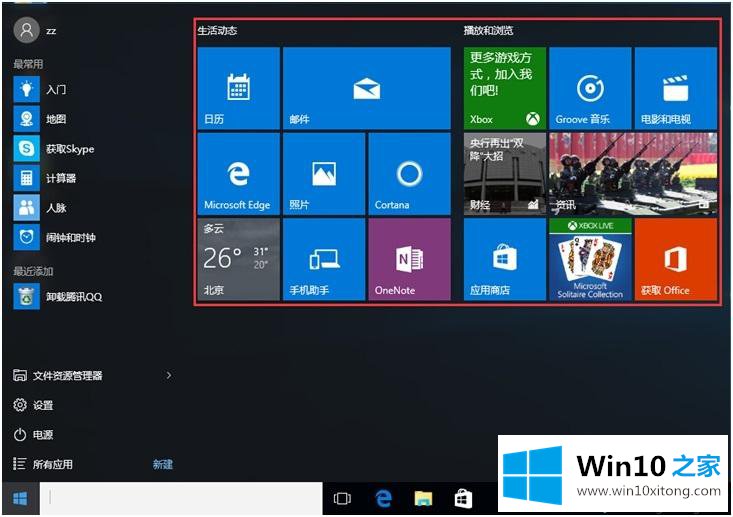Open the 北京 weather tile

click(238, 259)
